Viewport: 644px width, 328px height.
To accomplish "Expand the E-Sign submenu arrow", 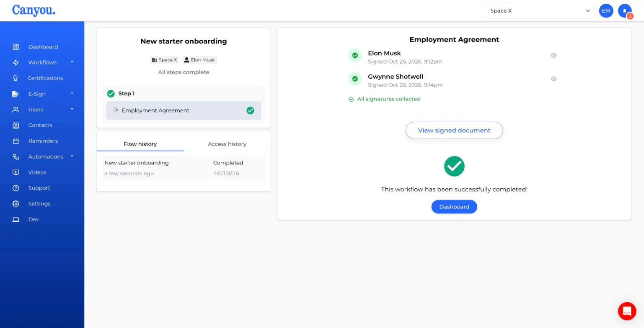I will (x=72, y=93).
